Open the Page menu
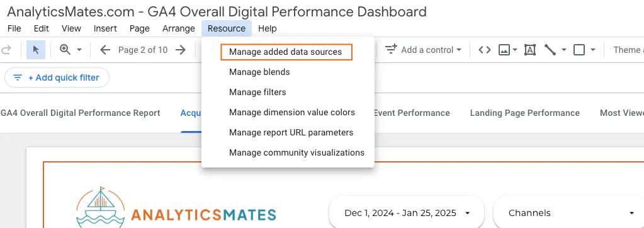The image size is (644, 228). [140, 28]
